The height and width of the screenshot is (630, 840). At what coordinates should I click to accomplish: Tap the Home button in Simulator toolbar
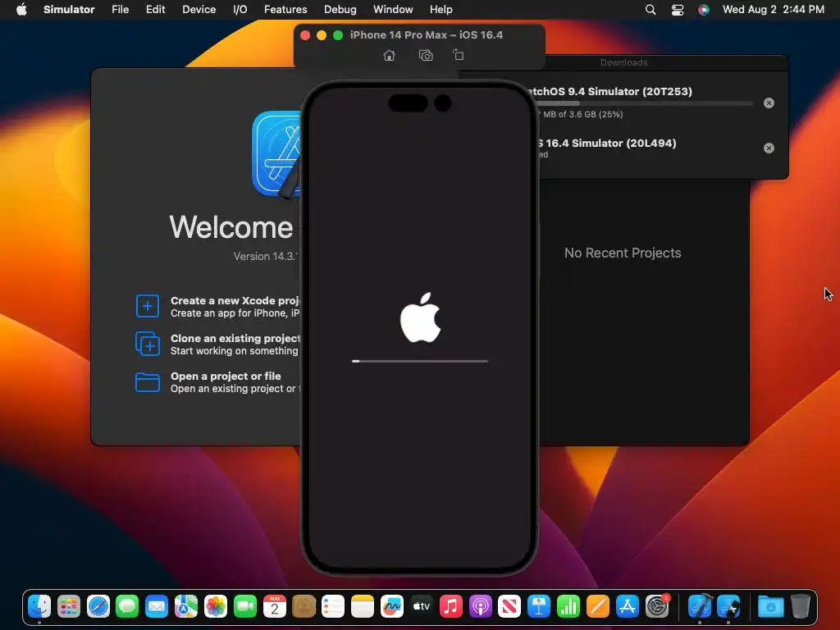click(x=390, y=55)
